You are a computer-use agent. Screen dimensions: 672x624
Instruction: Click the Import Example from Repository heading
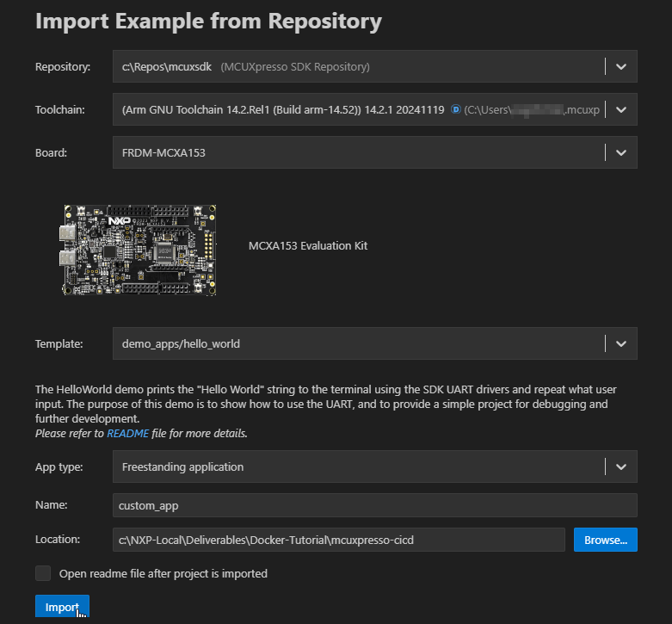click(x=208, y=22)
